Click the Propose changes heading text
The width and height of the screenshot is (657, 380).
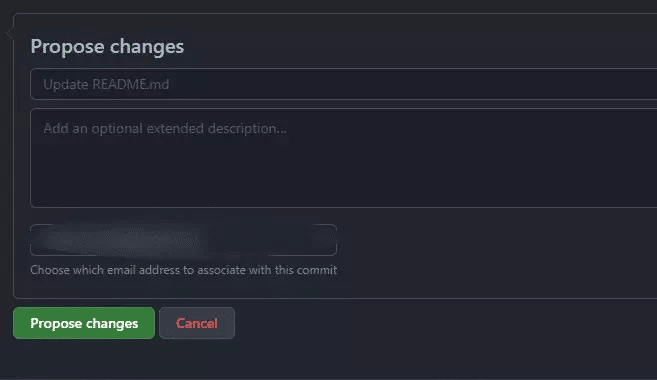tap(107, 46)
